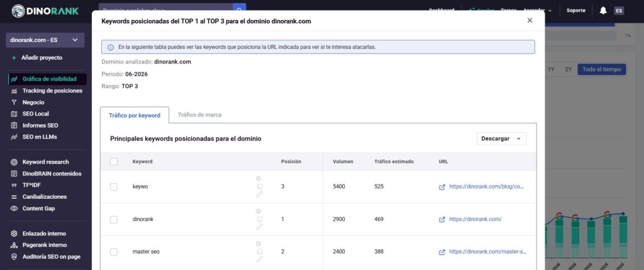The height and width of the screenshot is (270, 644).
Task: Select the 1Y time range
Action: [551, 69]
